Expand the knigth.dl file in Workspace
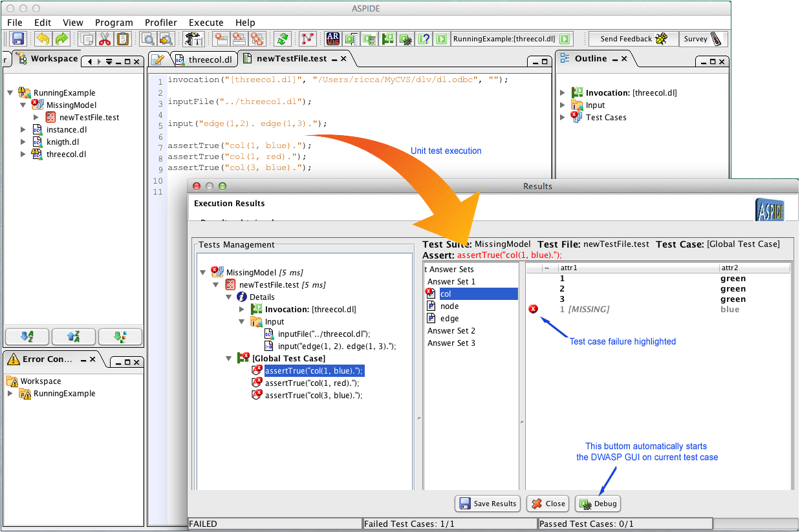This screenshot has width=800, height=532. (x=23, y=142)
